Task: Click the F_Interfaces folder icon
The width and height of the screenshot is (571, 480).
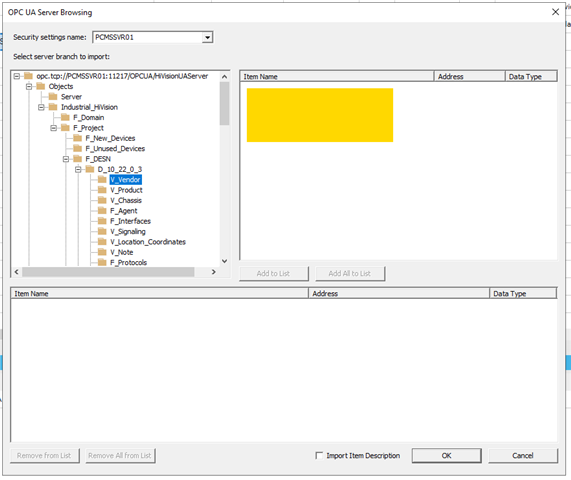Action: 102,221
